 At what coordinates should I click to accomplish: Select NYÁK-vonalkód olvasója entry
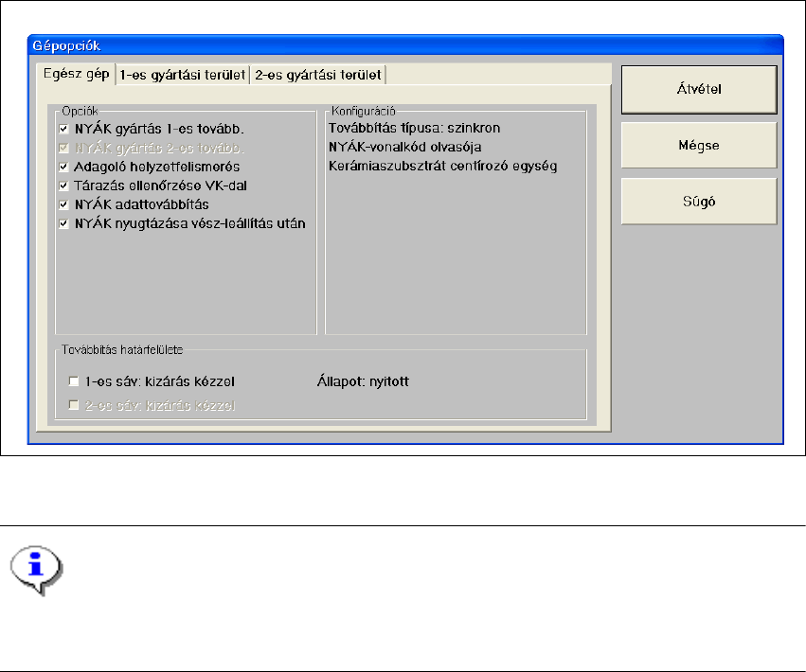(x=405, y=147)
